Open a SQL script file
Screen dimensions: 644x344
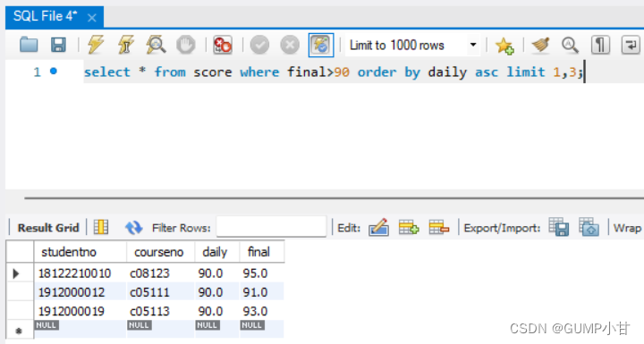pos(29,45)
